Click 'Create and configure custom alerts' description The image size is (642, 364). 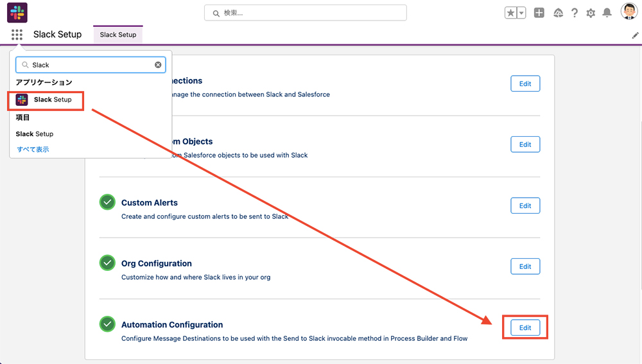(205, 216)
